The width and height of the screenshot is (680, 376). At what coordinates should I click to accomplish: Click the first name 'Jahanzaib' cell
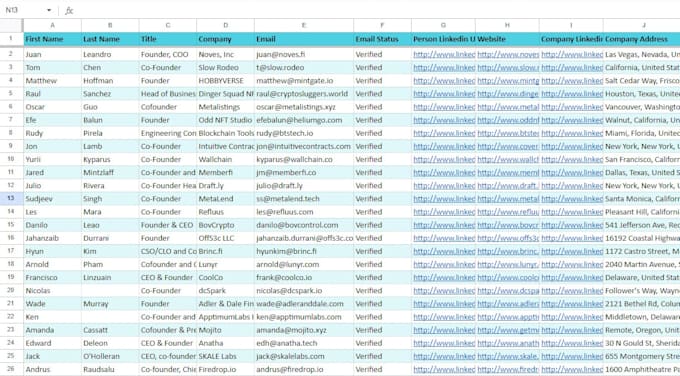coord(52,238)
